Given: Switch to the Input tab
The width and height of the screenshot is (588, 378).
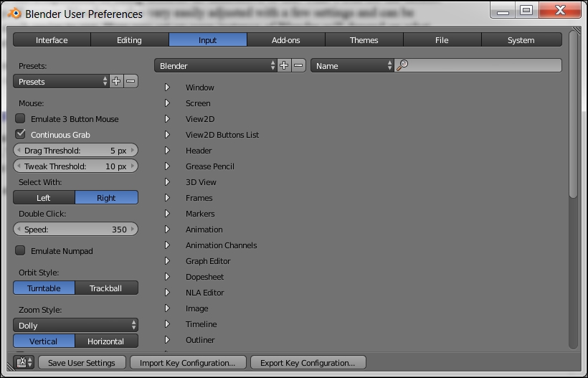Looking at the screenshot, I should [208, 39].
